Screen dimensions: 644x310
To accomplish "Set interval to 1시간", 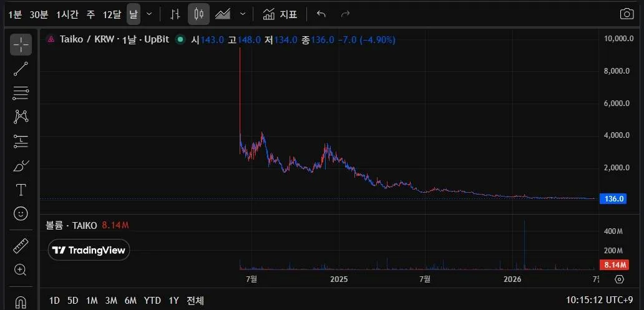I will coord(67,15).
